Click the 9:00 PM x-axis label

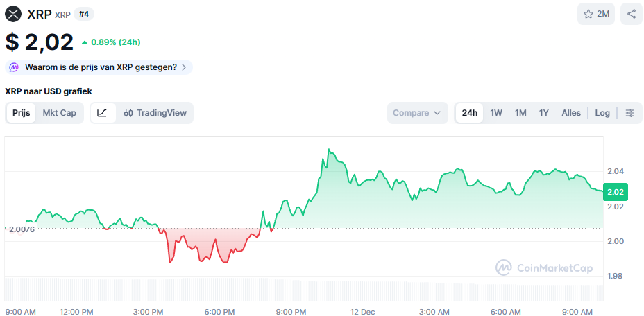tap(291, 311)
